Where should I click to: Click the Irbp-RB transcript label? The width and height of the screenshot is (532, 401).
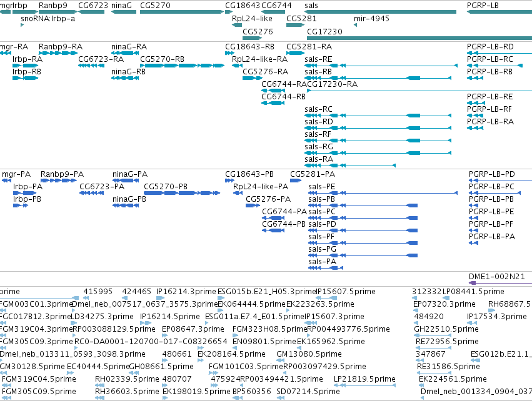click(x=27, y=72)
